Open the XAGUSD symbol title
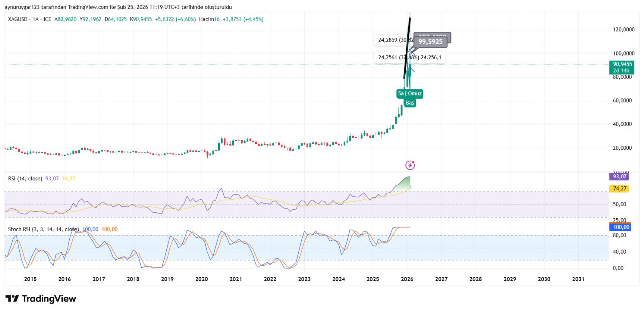The image size is (644, 312). click(x=18, y=19)
